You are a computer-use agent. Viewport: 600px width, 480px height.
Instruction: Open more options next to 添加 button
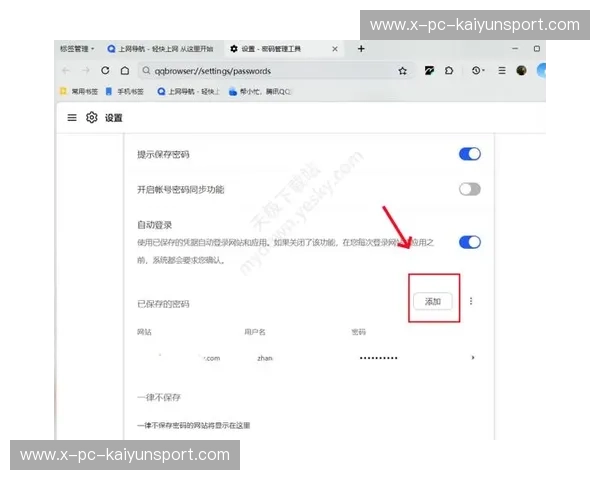471,301
